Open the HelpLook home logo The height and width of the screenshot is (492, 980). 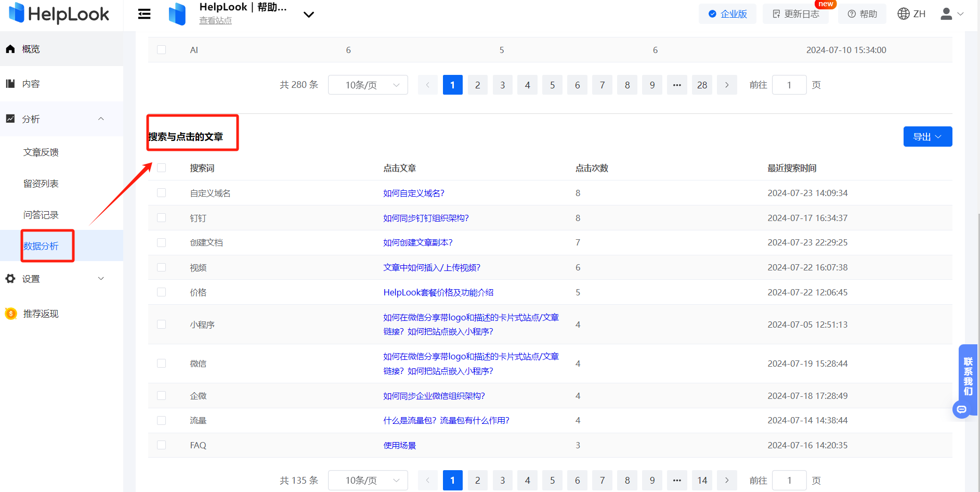pyautogui.click(x=59, y=14)
